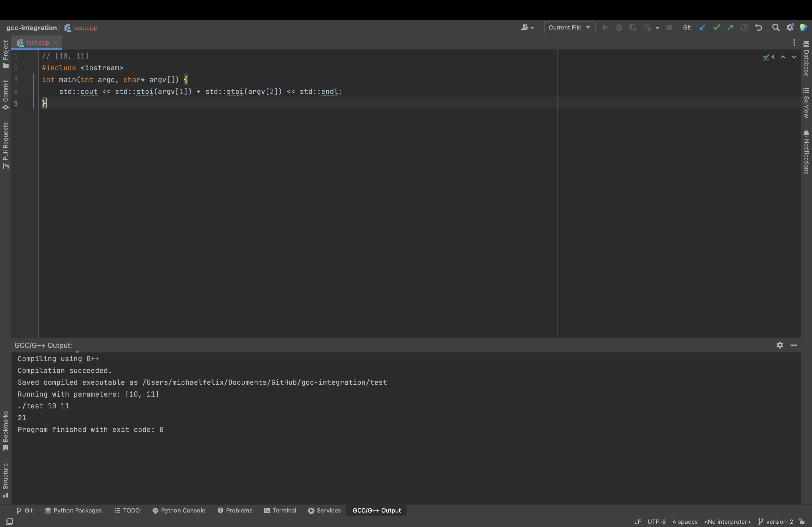
Task: Change UTF-8 file encoding
Action: (657, 522)
